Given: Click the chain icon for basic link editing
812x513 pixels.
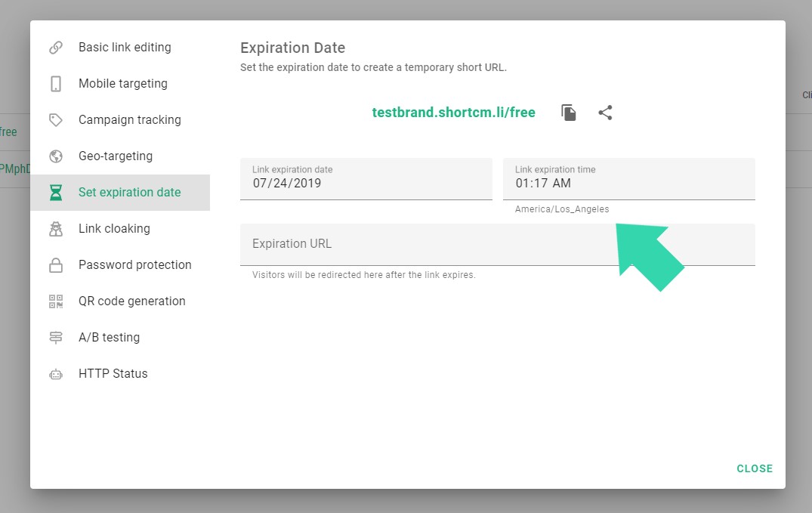Looking at the screenshot, I should 56,48.
